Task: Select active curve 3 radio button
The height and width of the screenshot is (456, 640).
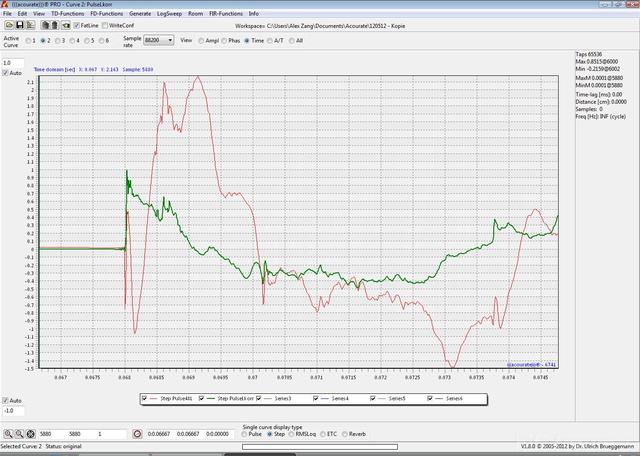Action: [59, 40]
